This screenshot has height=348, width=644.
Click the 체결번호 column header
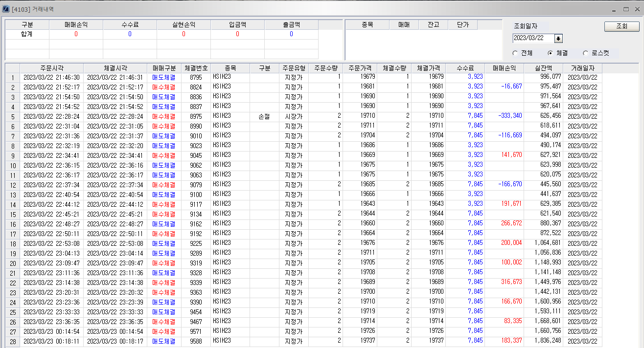click(196, 68)
